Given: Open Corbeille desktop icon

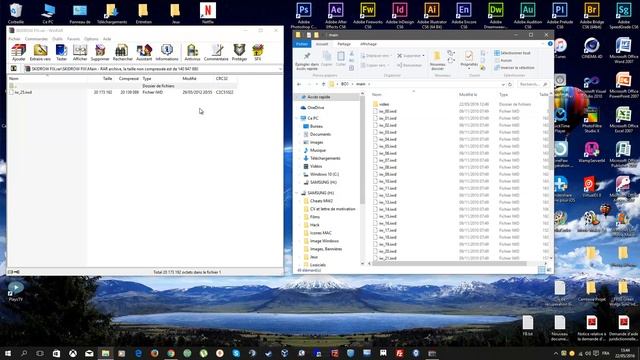Looking at the screenshot, I should click(16, 13).
